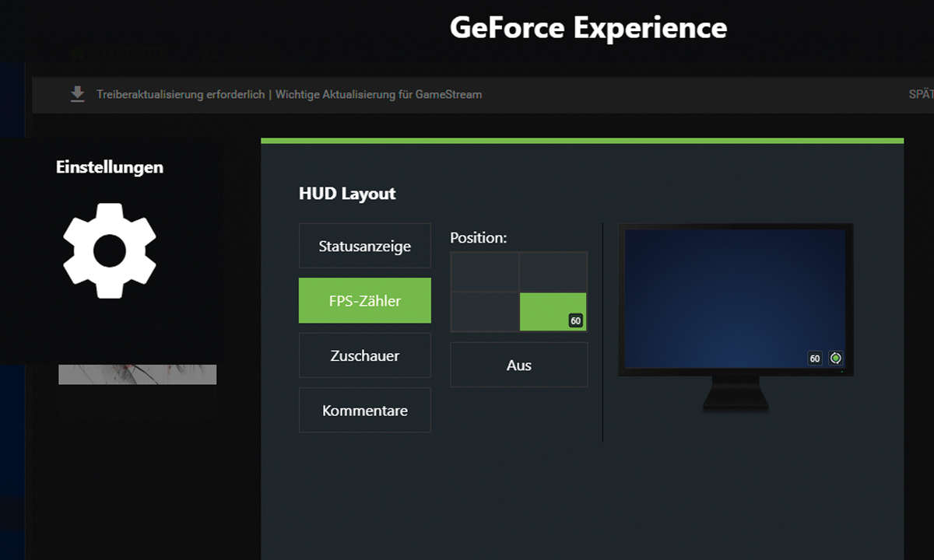Click the download icon in the driver update bar
The image size is (934, 560).
click(77, 94)
